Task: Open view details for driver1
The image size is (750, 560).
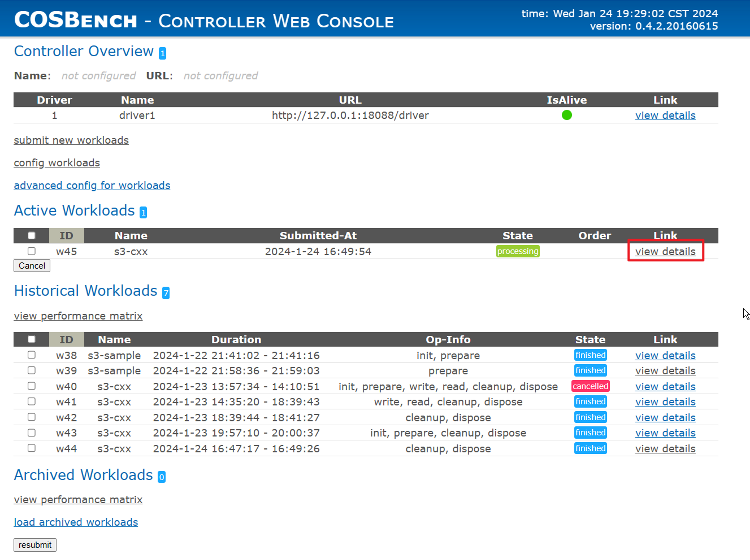Action: (665, 116)
